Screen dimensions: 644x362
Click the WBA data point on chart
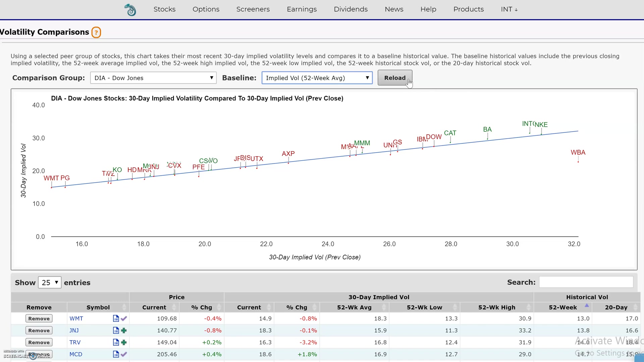coord(578,162)
